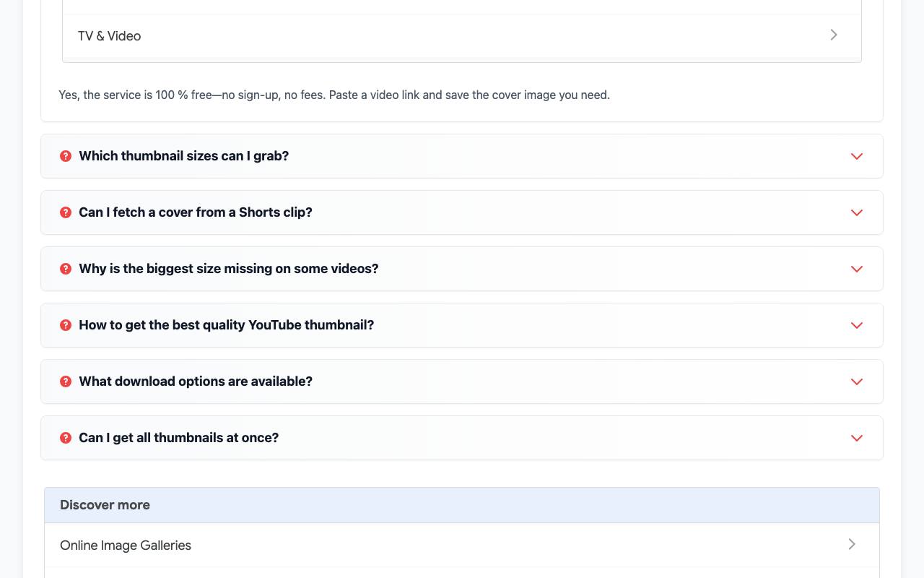
Task: Click question icon beside best quality YouTube thumbnail
Action: point(66,325)
